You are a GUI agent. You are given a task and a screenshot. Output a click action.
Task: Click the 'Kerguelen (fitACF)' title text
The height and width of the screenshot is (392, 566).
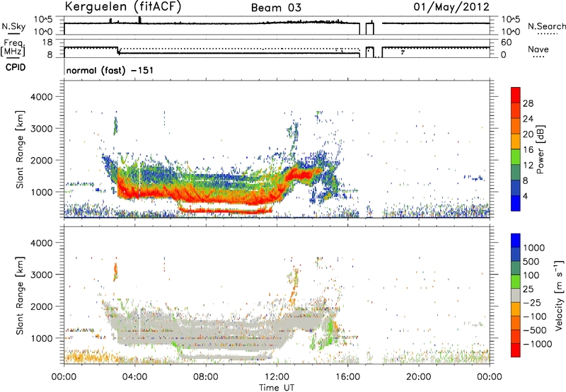pos(122,6)
